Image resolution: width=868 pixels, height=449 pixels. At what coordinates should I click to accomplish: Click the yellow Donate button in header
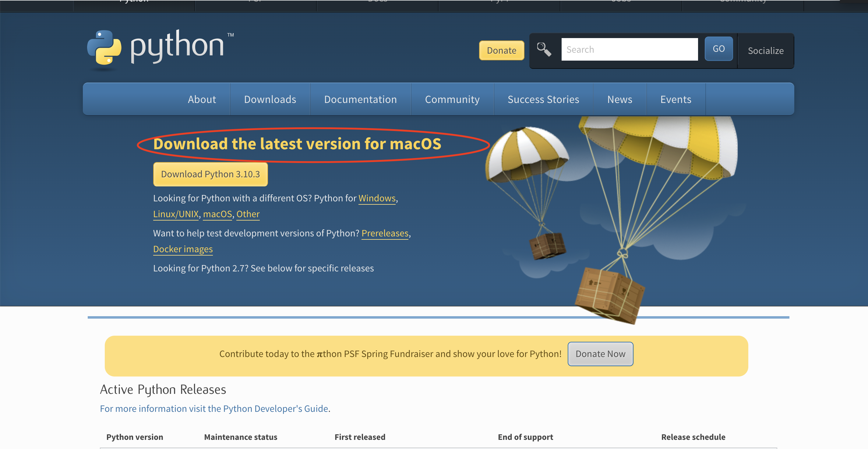point(501,51)
